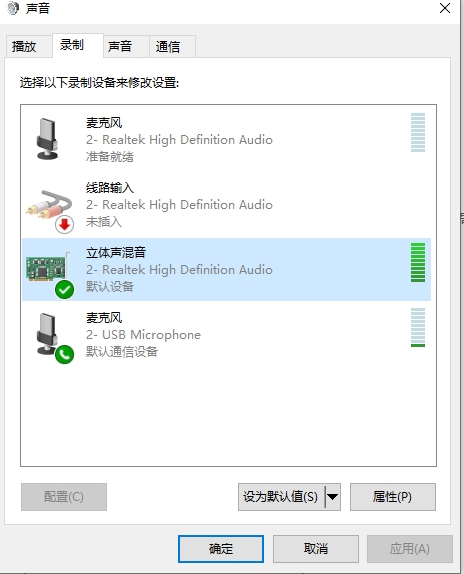Click the stereo mix green level meter

point(418,262)
